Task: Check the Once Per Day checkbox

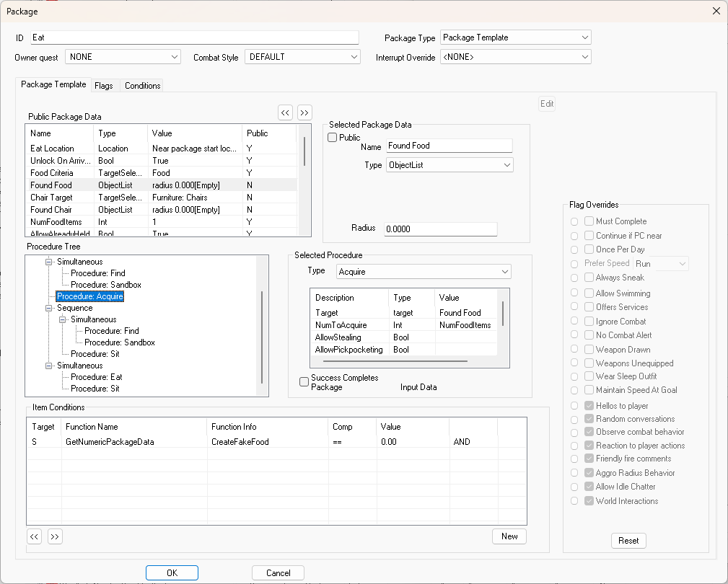Action: point(589,249)
